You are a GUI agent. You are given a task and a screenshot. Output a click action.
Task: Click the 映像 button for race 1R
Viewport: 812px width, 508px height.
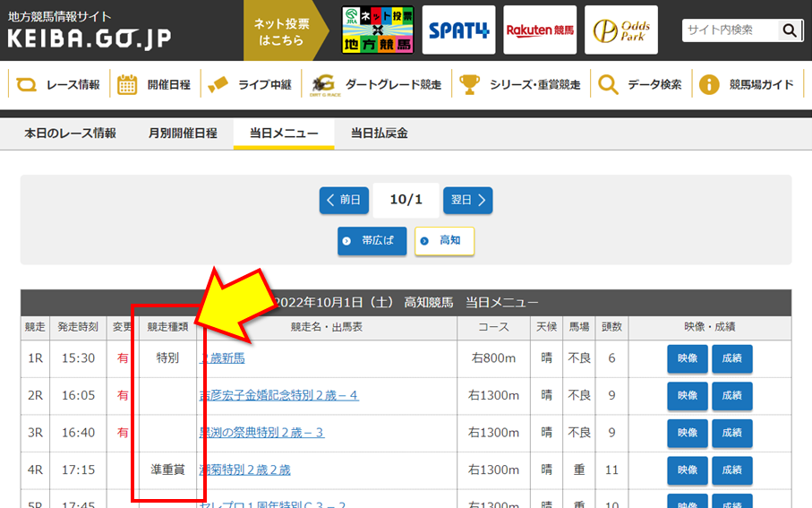click(x=687, y=358)
